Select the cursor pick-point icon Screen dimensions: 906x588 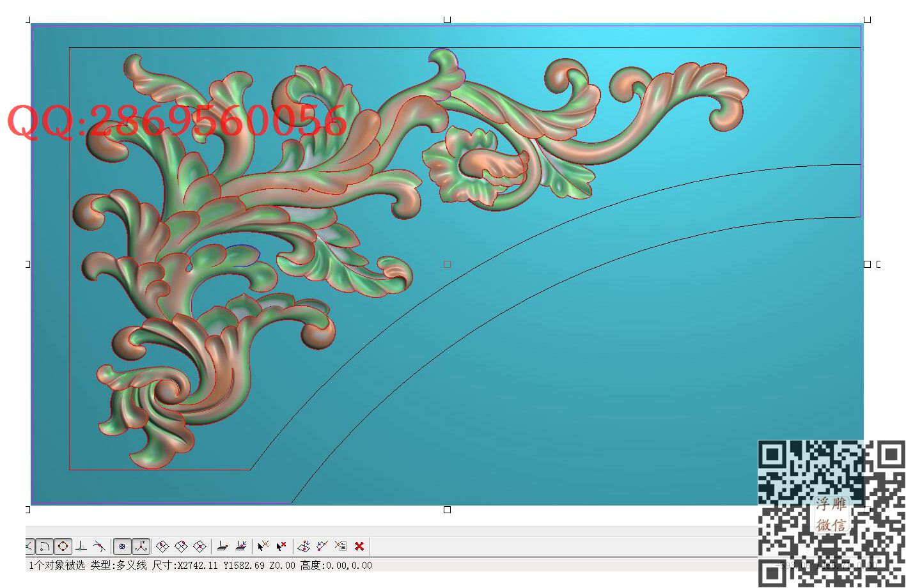(x=263, y=546)
